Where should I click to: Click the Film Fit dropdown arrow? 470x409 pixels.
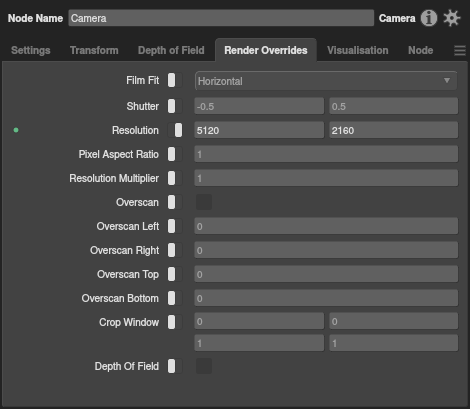click(x=447, y=81)
